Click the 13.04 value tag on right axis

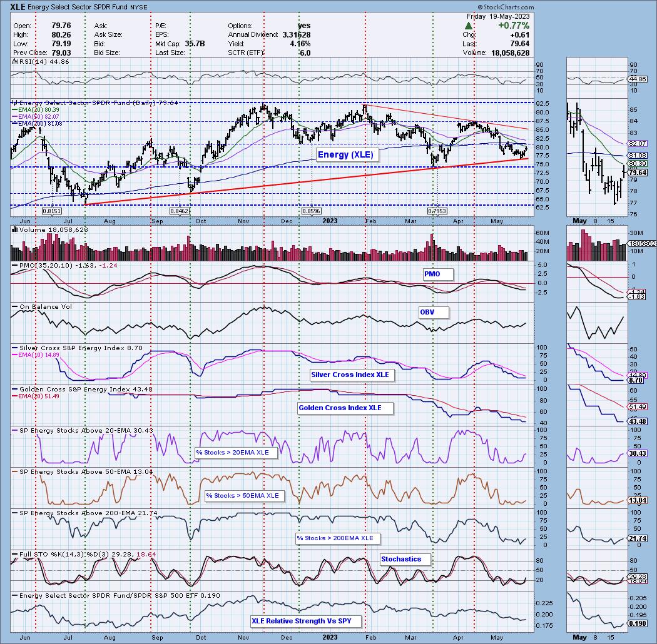638,500
